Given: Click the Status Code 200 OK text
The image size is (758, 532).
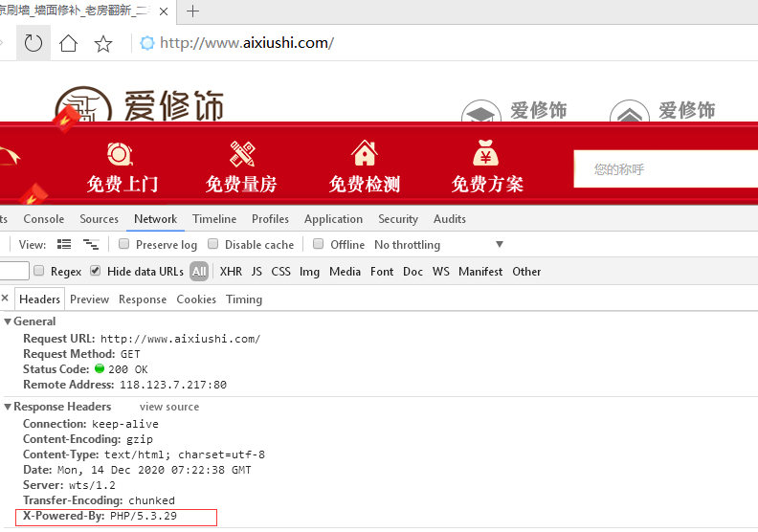Looking at the screenshot, I should 127,369.
